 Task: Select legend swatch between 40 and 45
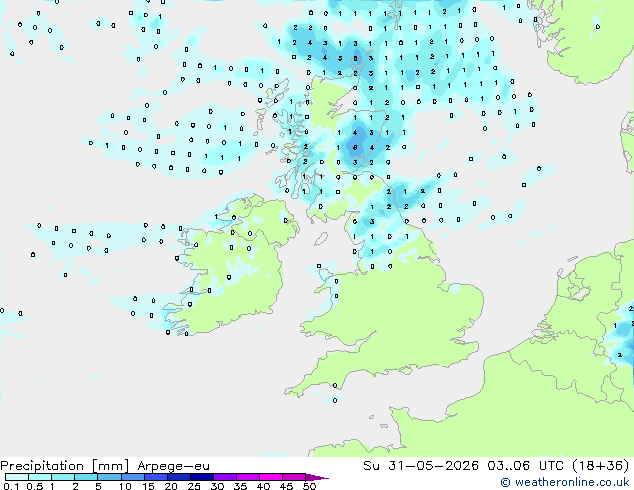pos(271,477)
